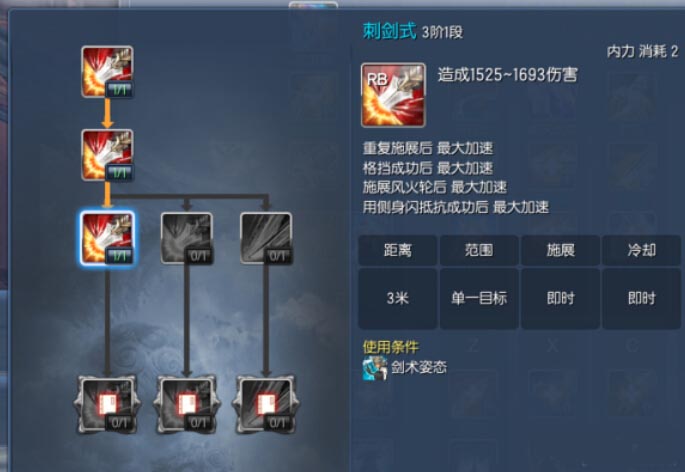Image resolution: width=685 pixels, height=472 pixels.
Task: Click the highlighted third-tier skill node
Action: coord(107,238)
